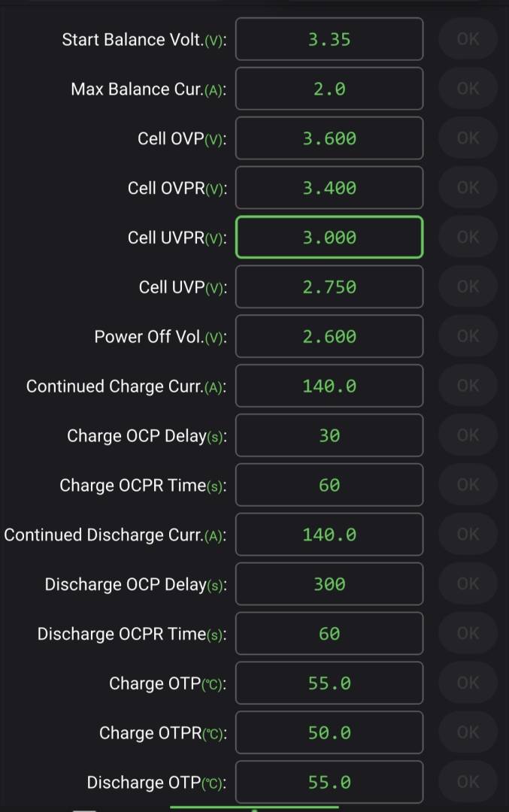Confirm Max Balance Cur. with OK
Screen dimensions: 509x812
click(x=468, y=89)
